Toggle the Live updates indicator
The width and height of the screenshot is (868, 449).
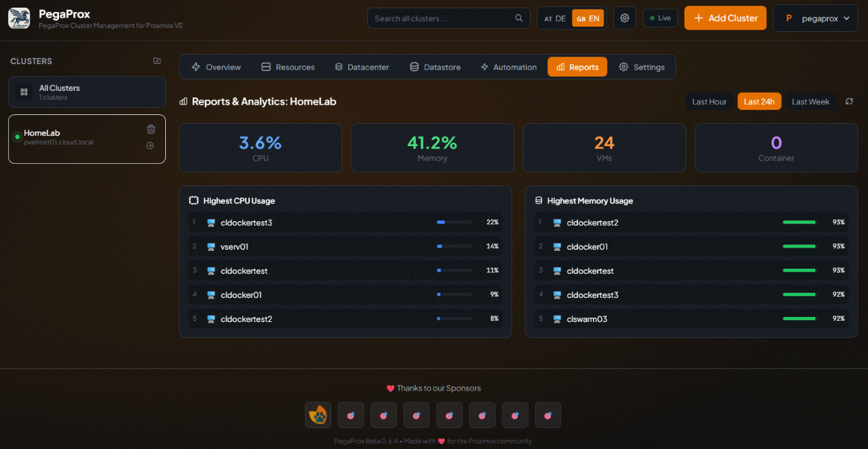pos(660,18)
